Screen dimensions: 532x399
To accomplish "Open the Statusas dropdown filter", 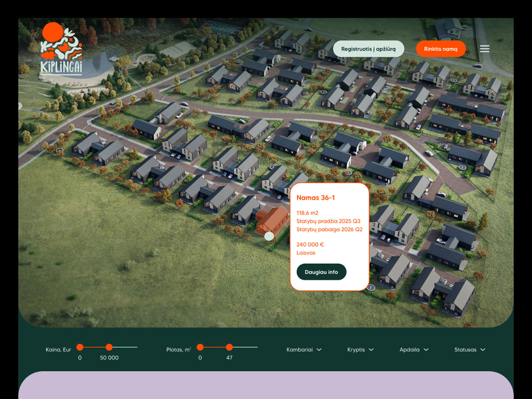I will (x=470, y=350).
